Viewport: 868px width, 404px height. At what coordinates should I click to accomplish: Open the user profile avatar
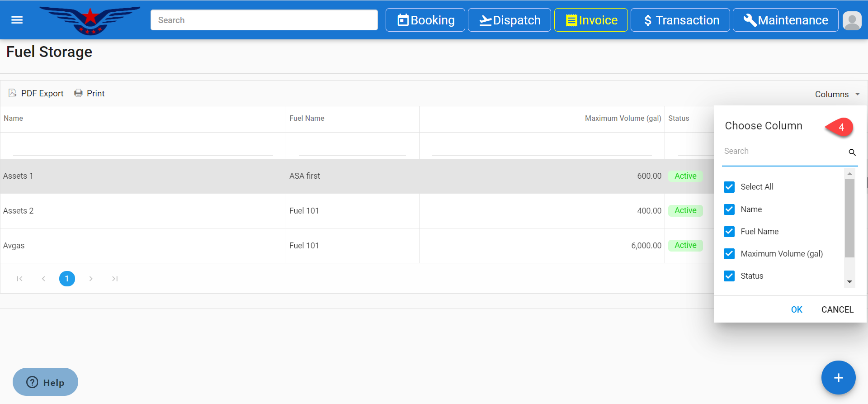(x=852, y=20)
